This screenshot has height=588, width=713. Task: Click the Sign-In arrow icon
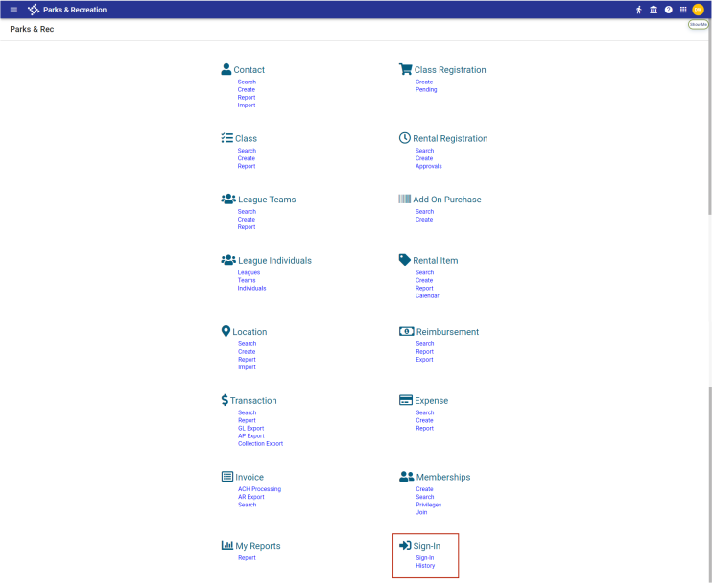tap(405, 545)
